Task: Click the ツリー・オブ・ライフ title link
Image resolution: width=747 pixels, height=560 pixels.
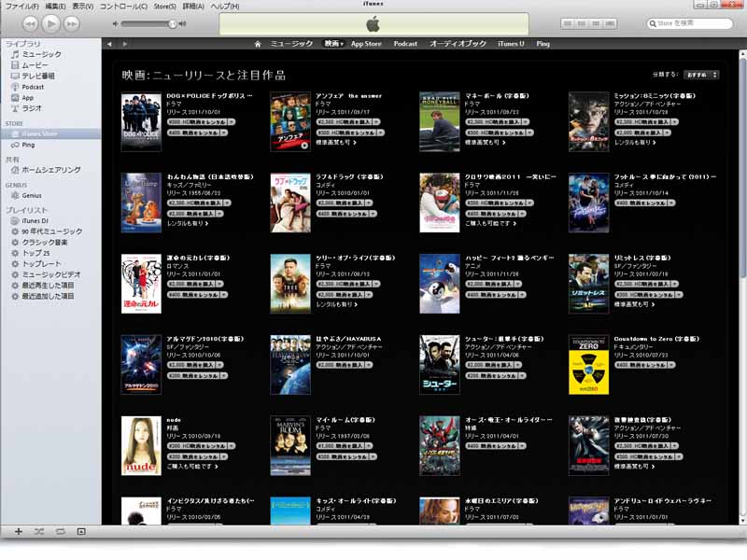Action: coord(356,259)
